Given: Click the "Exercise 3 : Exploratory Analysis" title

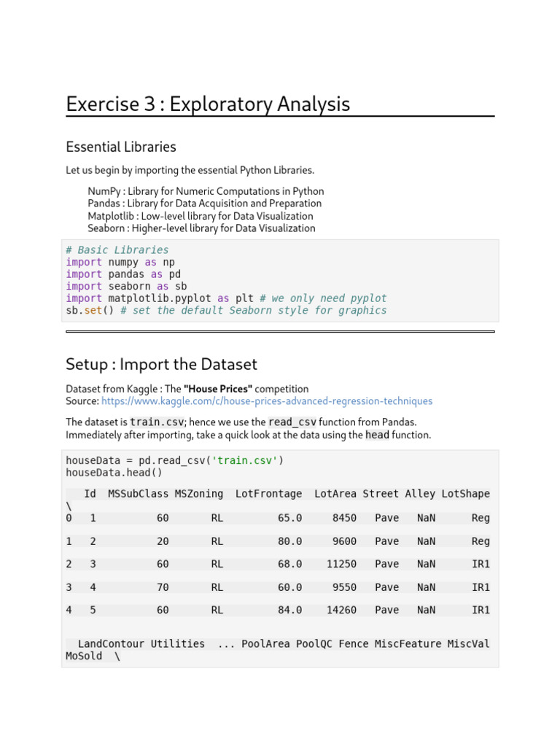Looking at the screenshot, I should coord(208,104).
